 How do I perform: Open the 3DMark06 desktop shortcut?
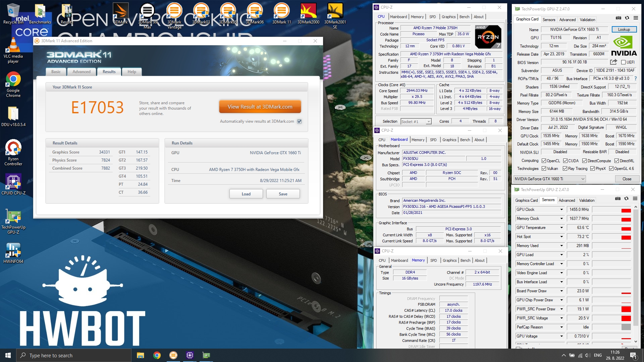[x=255, y=13]
